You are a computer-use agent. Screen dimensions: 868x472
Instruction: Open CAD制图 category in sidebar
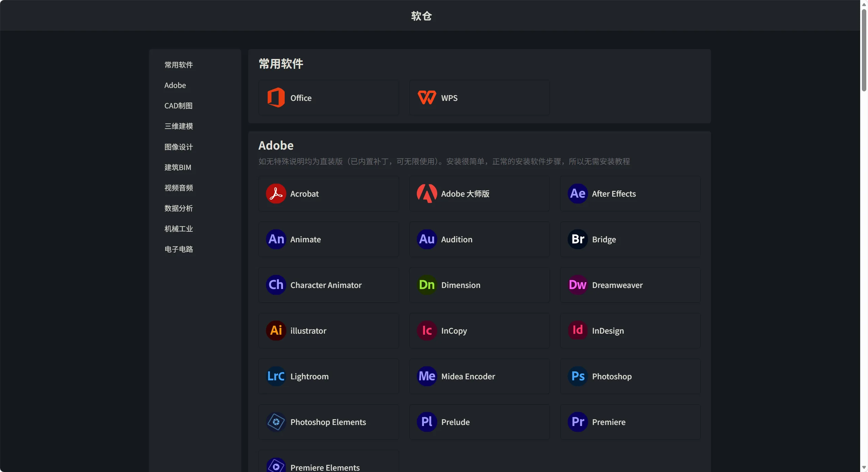(178, 106)
